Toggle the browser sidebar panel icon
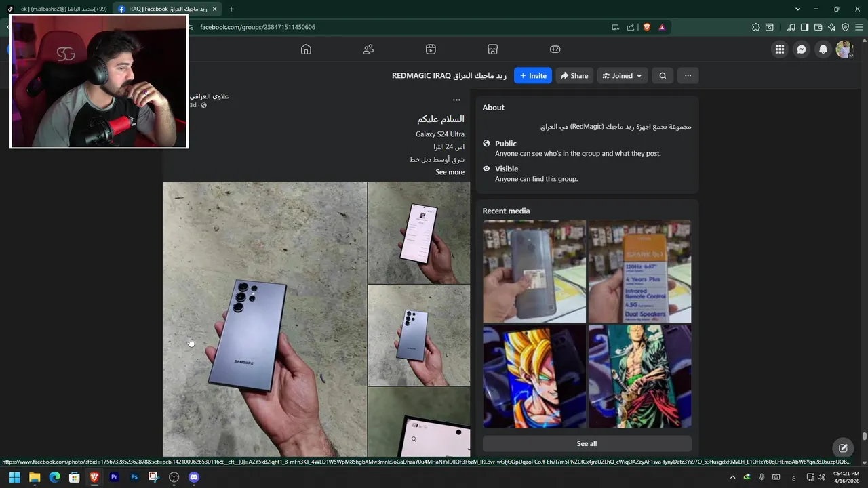 [804, 27]
